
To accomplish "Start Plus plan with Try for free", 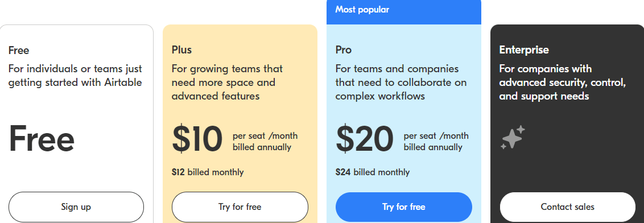I will pos(240,207).
